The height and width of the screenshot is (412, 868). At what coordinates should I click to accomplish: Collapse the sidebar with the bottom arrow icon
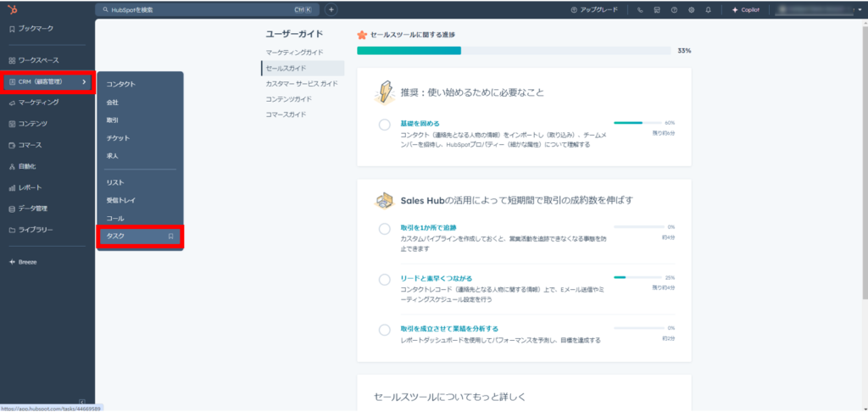pos(82,402)
